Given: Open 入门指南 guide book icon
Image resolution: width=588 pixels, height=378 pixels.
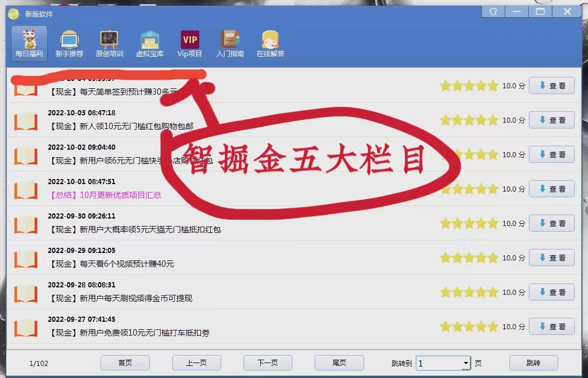Looking at the screenshot, I should click(230, 40).
